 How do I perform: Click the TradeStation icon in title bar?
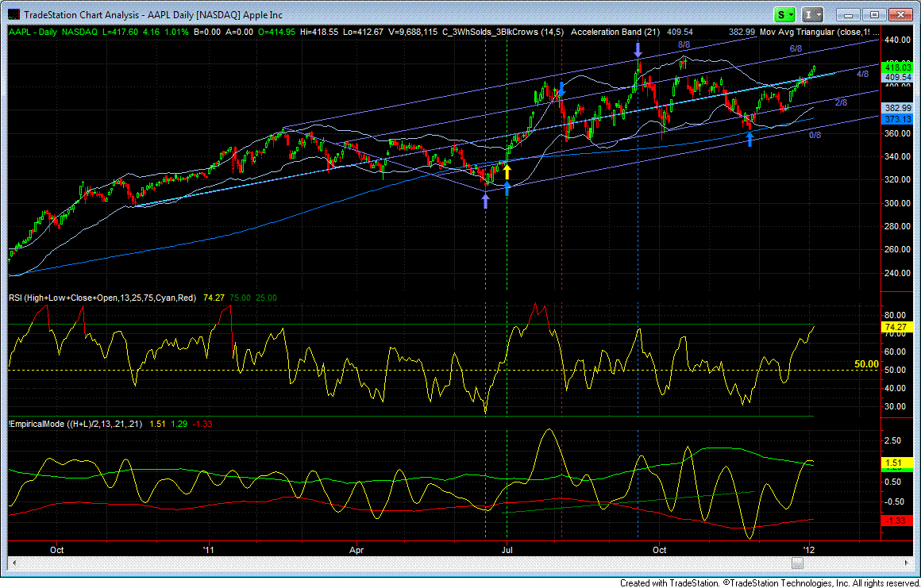13,14
